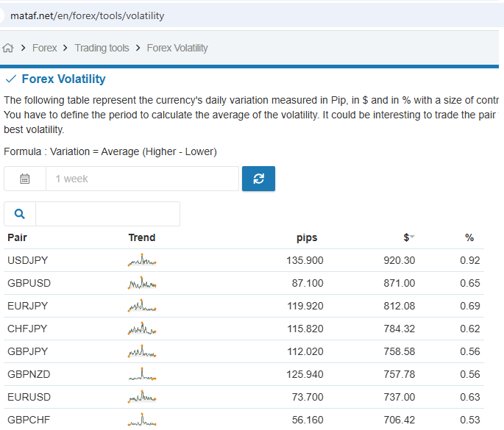Viewport: 504px width, 430px height.
Task: Sort table by Trend column header
Action: [142, 237]
